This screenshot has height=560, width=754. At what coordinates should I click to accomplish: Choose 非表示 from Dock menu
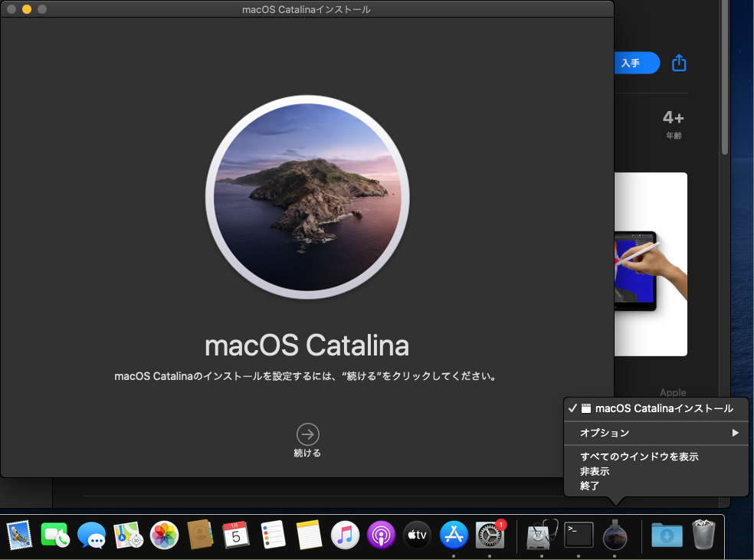click(656, 472)
